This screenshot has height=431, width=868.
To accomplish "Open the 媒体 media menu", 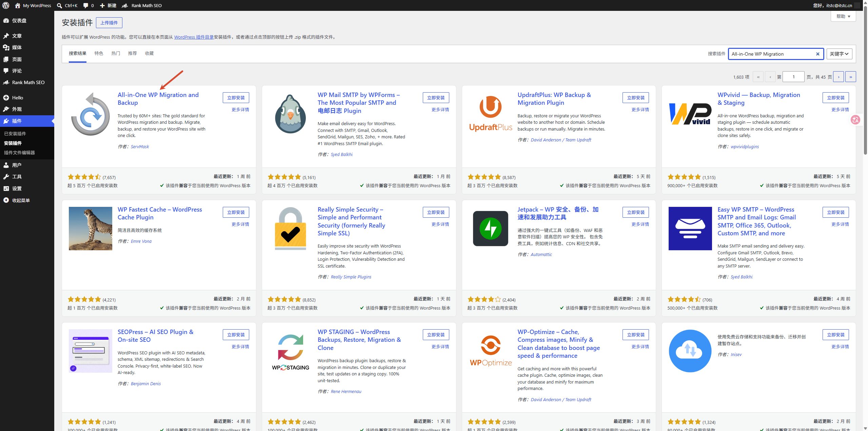I will click(x=27, y=47).
